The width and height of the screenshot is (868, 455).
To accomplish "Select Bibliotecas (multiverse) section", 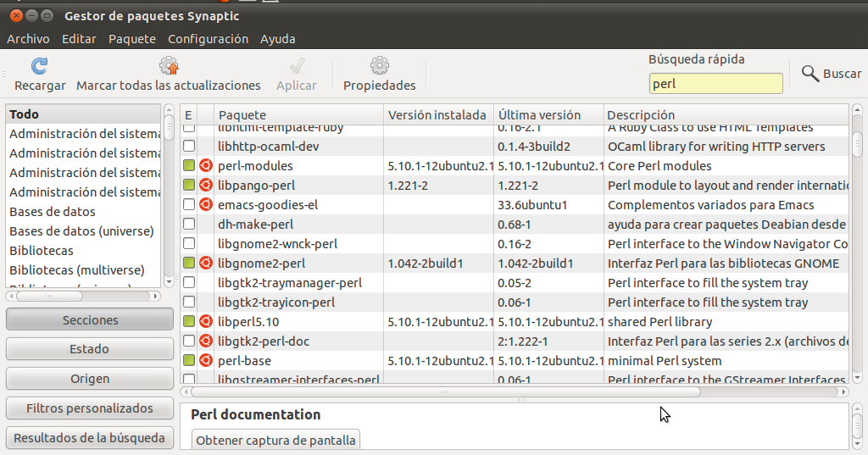I will tap(83, 269).
